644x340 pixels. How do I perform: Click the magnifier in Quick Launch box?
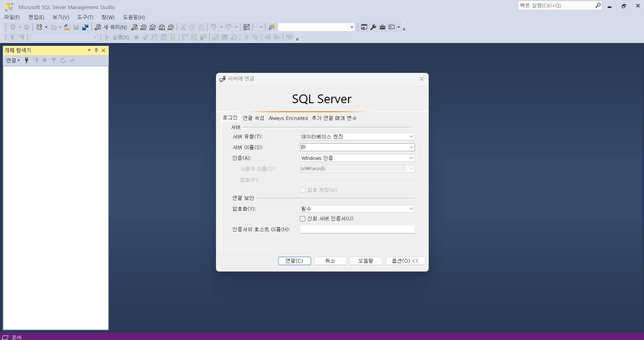pyautogui.click(x=598, y=5)
